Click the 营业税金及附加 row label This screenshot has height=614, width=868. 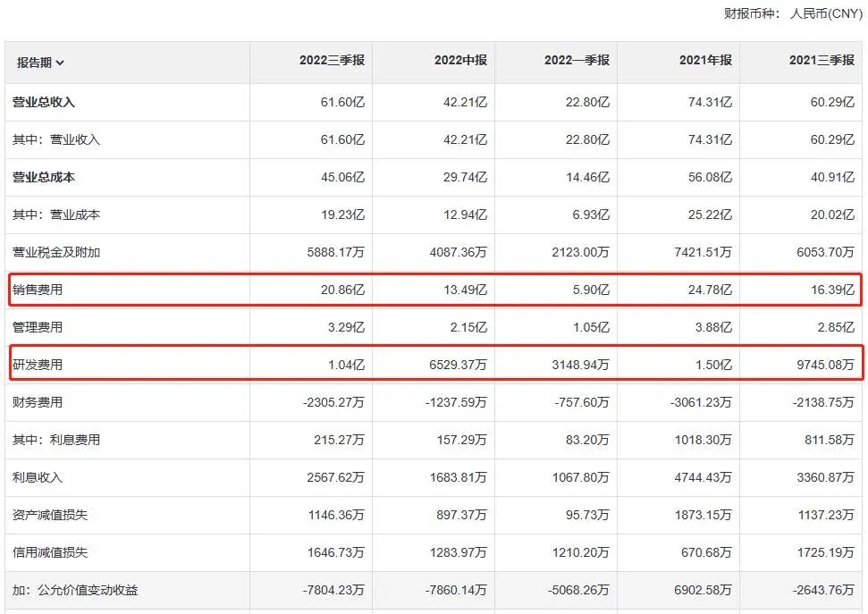tap(55, 253)
